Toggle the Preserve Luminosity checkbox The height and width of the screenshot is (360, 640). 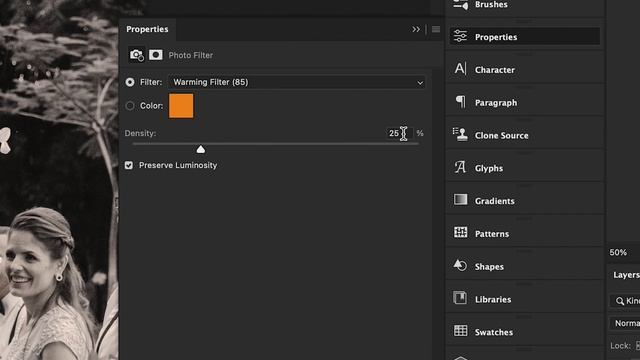click(129, 165)
